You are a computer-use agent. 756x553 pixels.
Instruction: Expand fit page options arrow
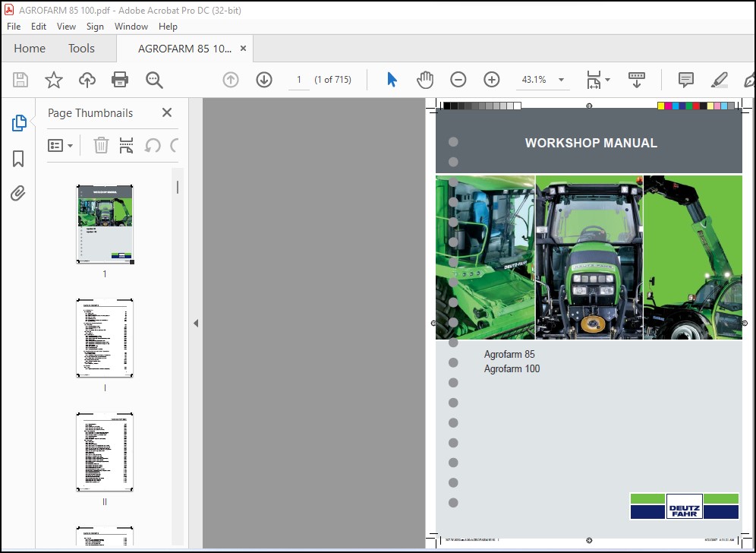607,80
